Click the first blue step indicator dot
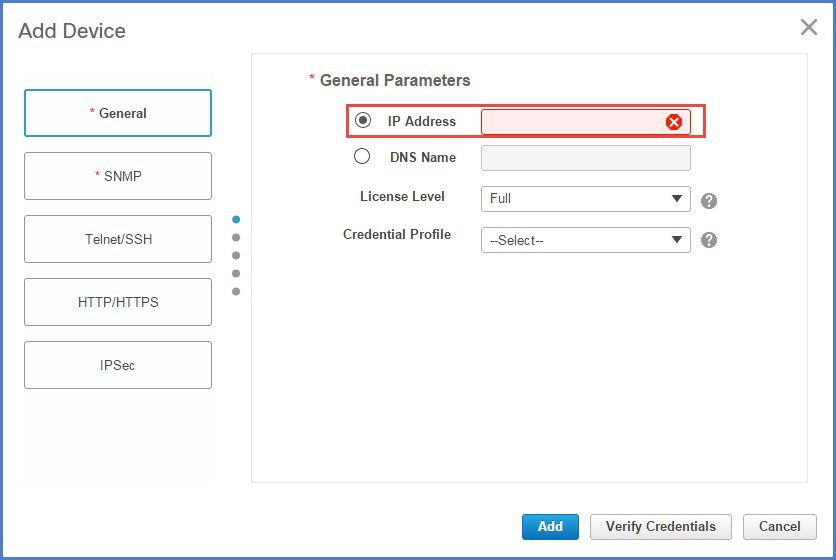The width and height of the screenshot is (836, 560). coord(236,219)
